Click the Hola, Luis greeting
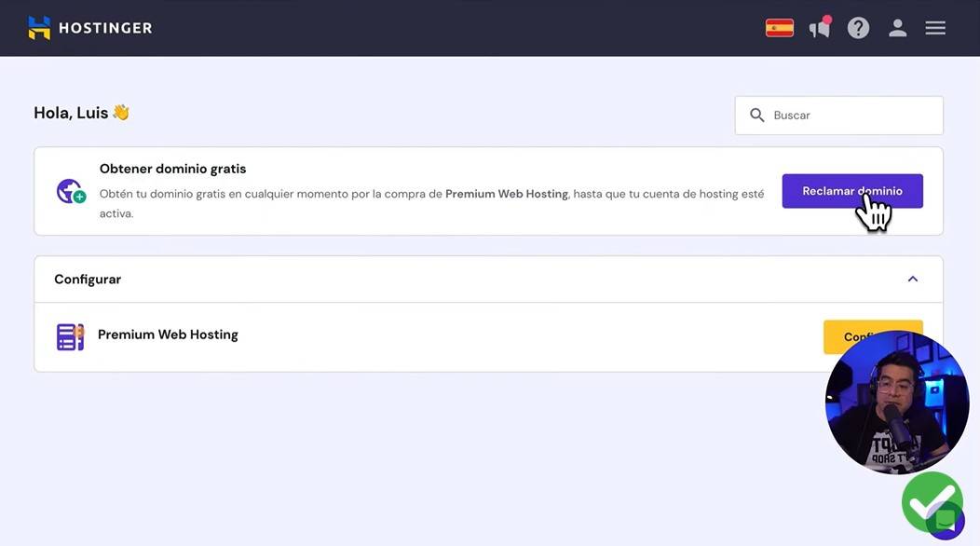Screen dimensions: 980x546 coord(81,113)
